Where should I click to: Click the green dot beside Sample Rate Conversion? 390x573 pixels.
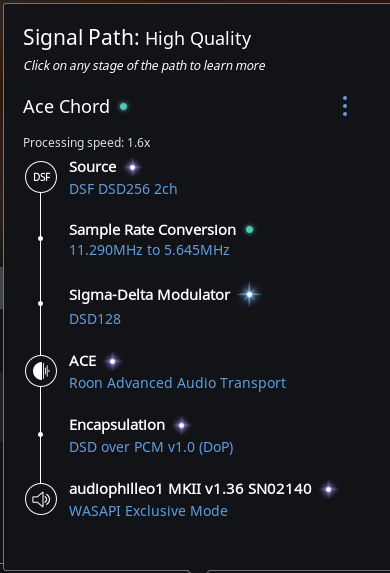pos(250,229)
